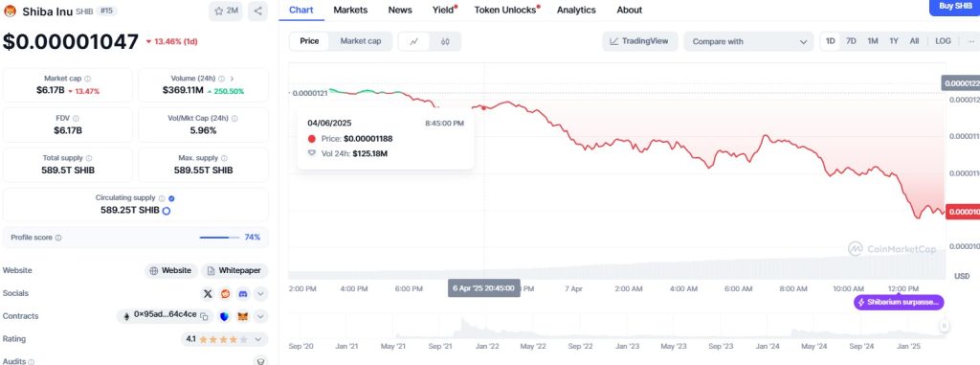The width and height of the screenshot is (980, 365).
Task: Show Circulating supply info tooltip icon
Action: tap(162, 198)
